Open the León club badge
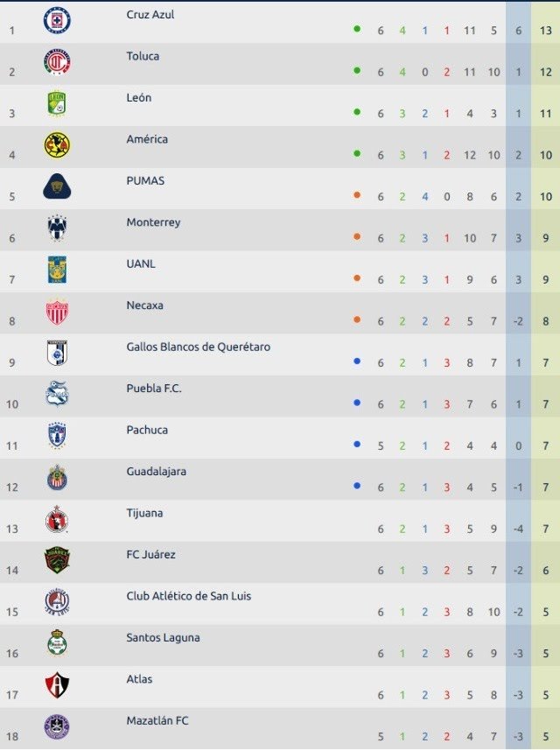Screen dimensions: 560x750 pyautogui.click(x=57, y=103)
